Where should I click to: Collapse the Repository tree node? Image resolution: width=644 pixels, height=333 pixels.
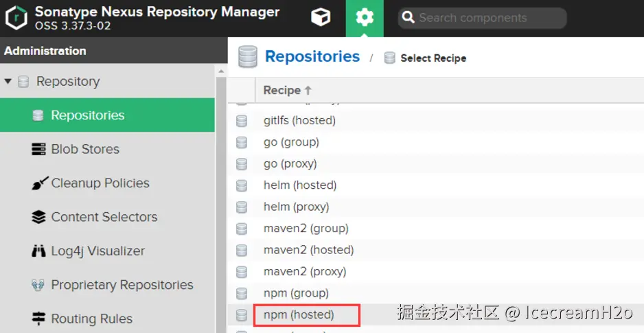(8, 81)
